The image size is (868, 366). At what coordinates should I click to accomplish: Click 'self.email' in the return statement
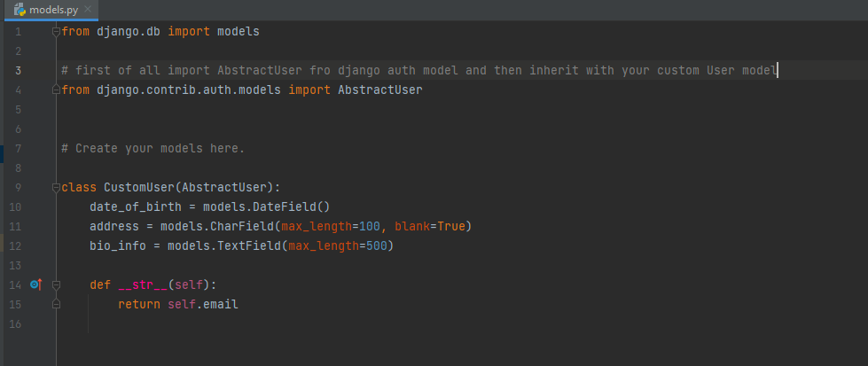coord(203,305)
